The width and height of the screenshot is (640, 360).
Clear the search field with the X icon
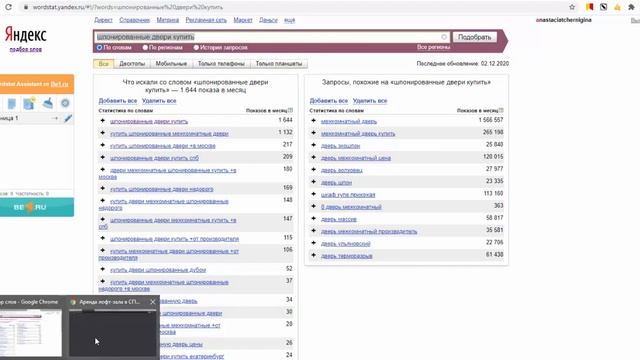click(x=444, y=37)
